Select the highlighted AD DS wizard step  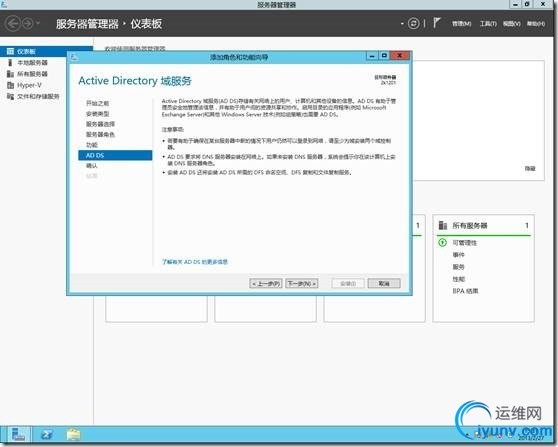[115, 155]
